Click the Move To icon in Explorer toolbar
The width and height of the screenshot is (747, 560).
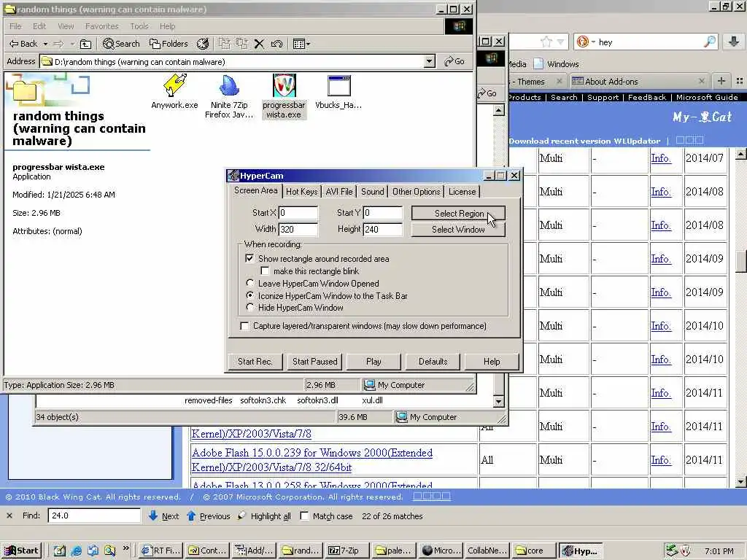pos(225,44)
